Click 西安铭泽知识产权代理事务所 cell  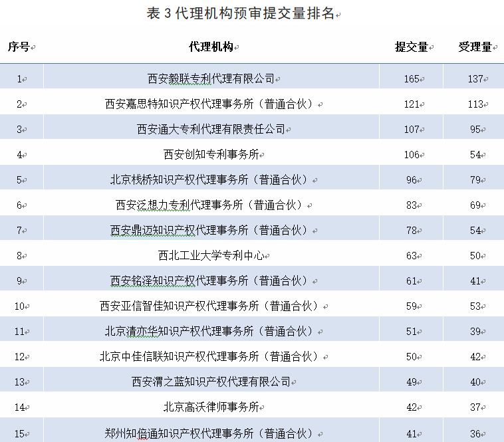click(211, 280)
